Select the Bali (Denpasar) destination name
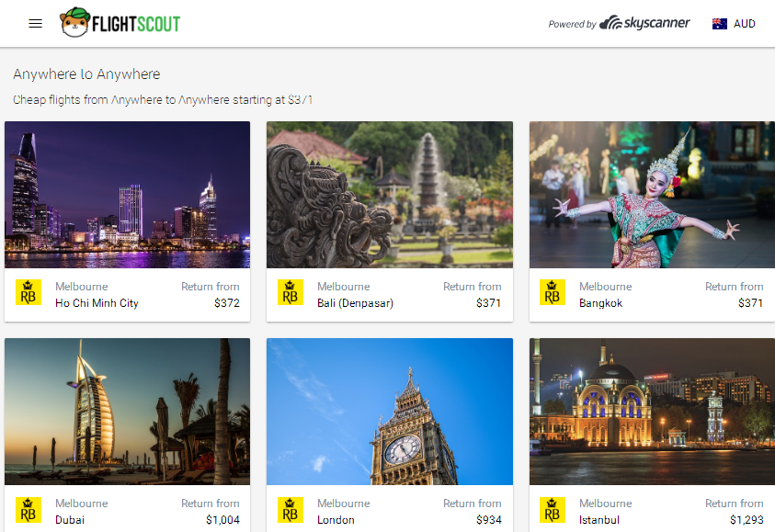 [x=356, y=303]
